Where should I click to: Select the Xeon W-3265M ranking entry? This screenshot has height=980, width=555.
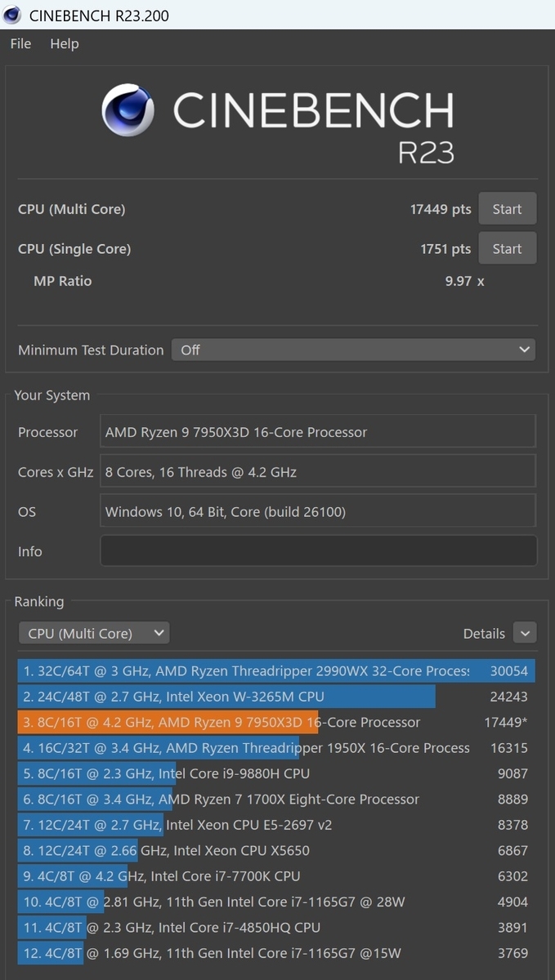tap(276, 697)
